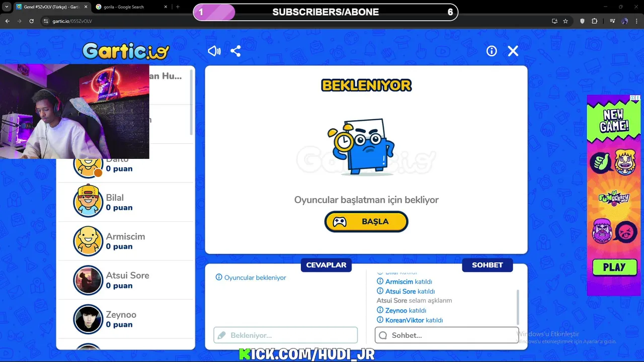Open the SOHBET chat tab
Screen dimensions: 644x362
pyautogui.click(x=487, y=265)
